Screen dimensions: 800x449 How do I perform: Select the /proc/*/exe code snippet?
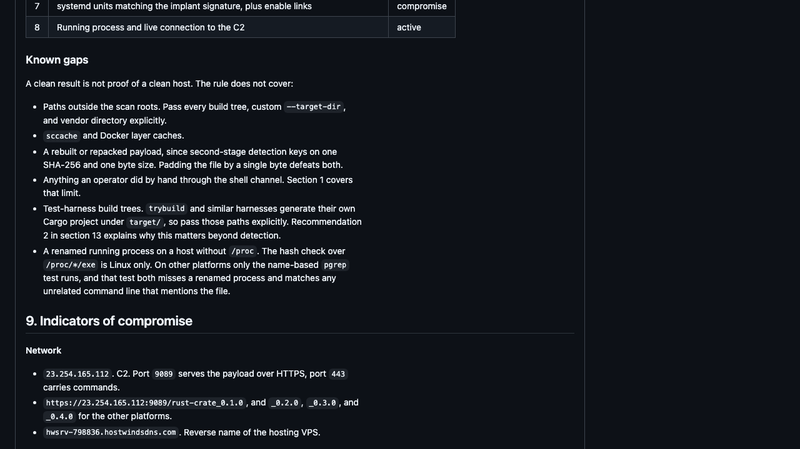[70, 265]
